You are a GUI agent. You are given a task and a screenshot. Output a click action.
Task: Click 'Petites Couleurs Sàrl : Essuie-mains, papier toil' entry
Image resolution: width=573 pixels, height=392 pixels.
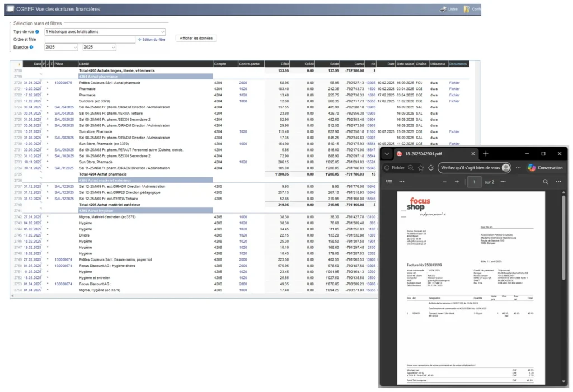click(115, 259)
